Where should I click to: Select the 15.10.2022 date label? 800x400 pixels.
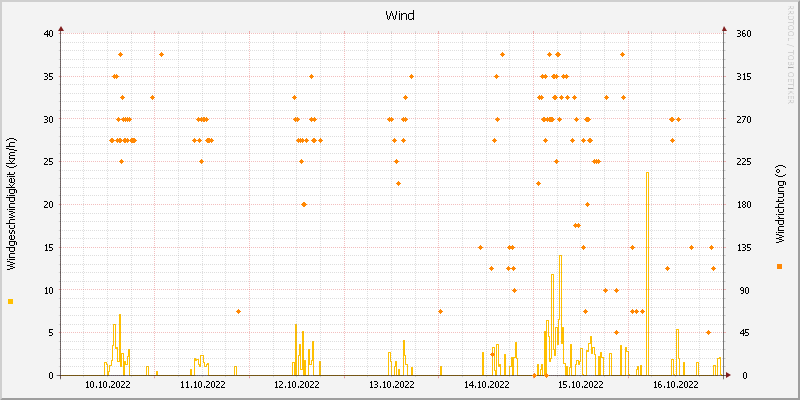tap(581, 385)
